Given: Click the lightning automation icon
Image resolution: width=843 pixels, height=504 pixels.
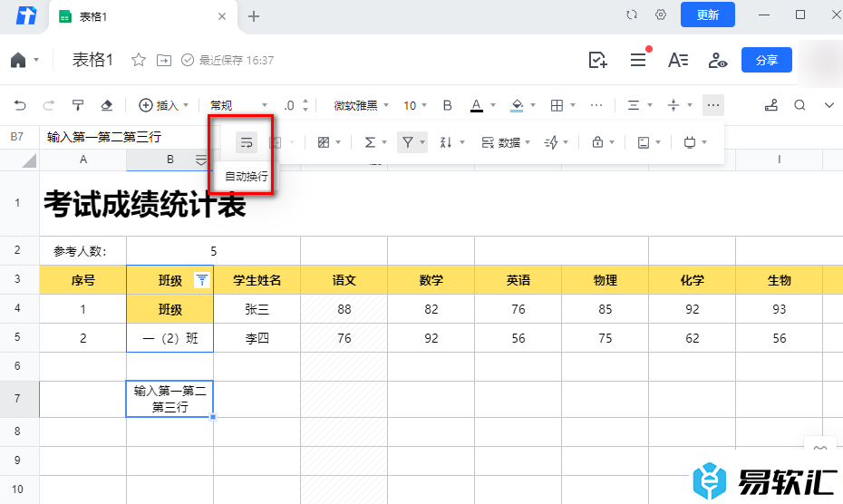Looking at the screenshot, I should (551, 142).
